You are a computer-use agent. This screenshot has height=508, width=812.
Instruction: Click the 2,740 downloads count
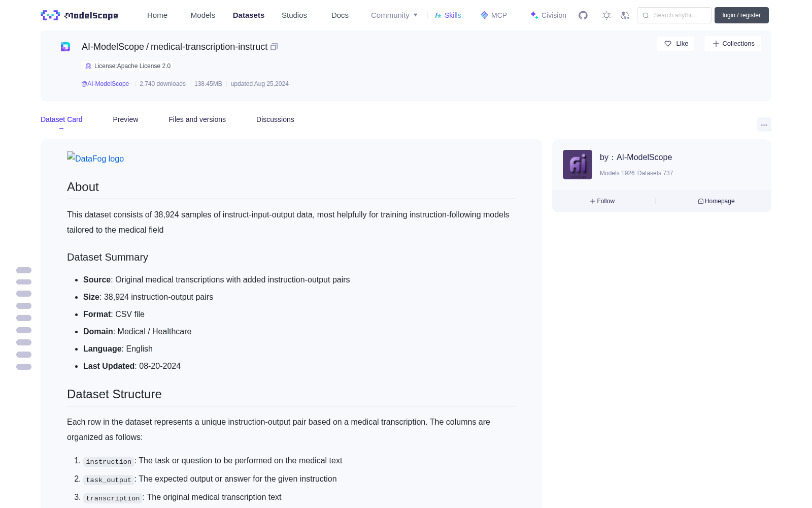click(x=162, y=84)
